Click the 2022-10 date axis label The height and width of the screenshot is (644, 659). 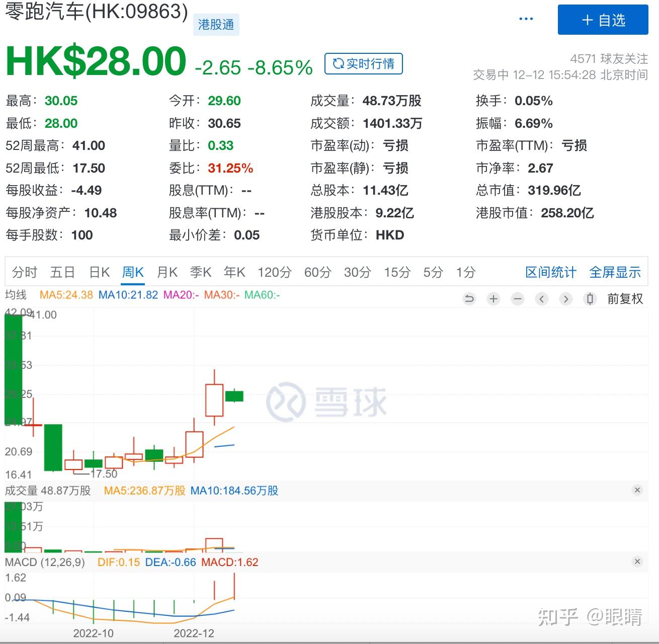point(94,633)
